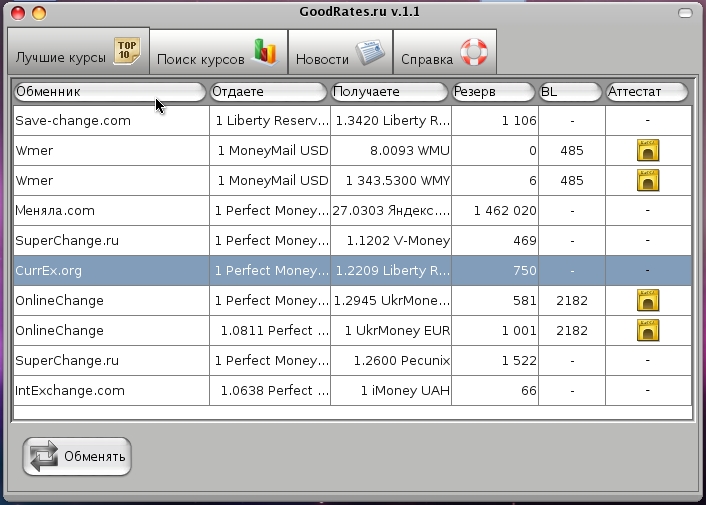Click reserve value 1 106
Screen dimensions: 706x505
(x=519, y=121)
